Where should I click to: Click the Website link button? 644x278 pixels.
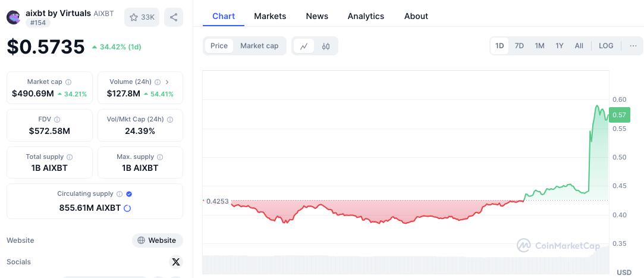pos(157,240)
